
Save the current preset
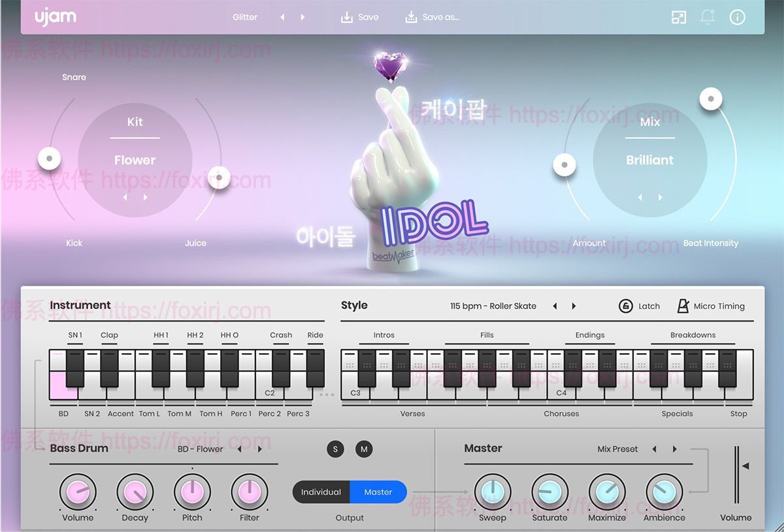359,17
